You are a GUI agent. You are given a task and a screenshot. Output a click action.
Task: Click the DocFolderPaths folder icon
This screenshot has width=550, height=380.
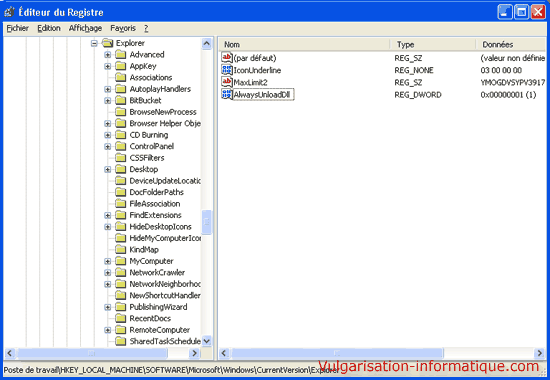point(121,192)
